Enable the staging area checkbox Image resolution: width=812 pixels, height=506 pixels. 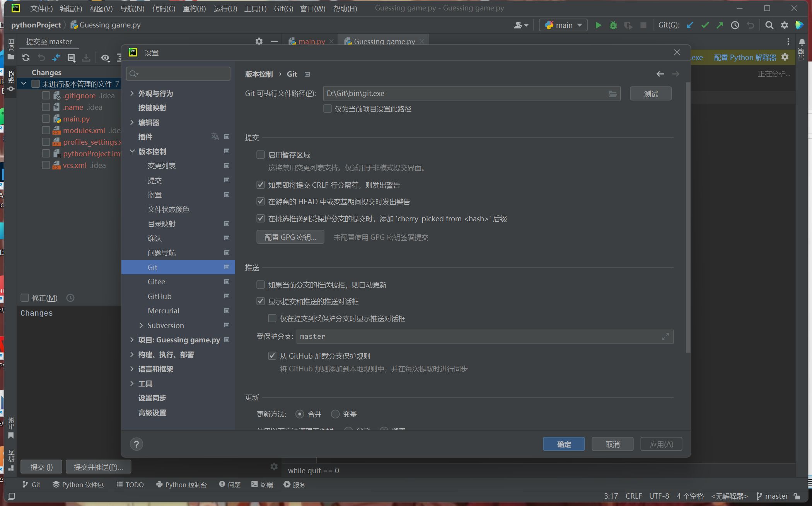(261, 155)
